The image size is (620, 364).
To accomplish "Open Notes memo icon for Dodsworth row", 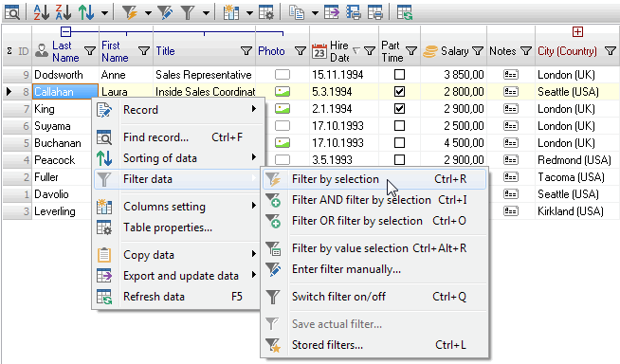I will coord(511,74).
